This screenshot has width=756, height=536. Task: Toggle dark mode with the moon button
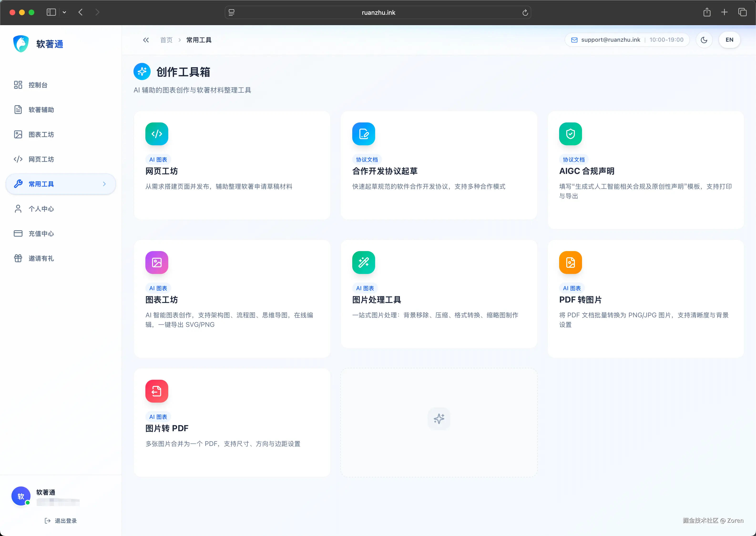tap(704, 40)
